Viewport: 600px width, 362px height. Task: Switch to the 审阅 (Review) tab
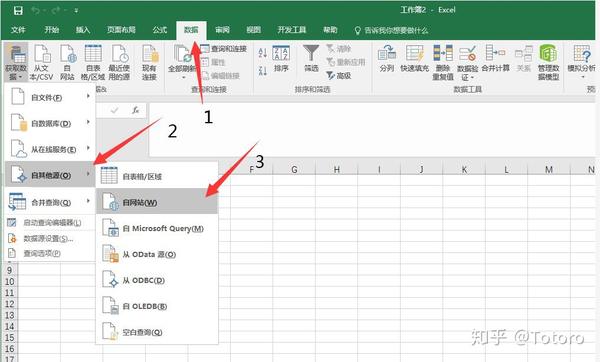pos(222,30)
